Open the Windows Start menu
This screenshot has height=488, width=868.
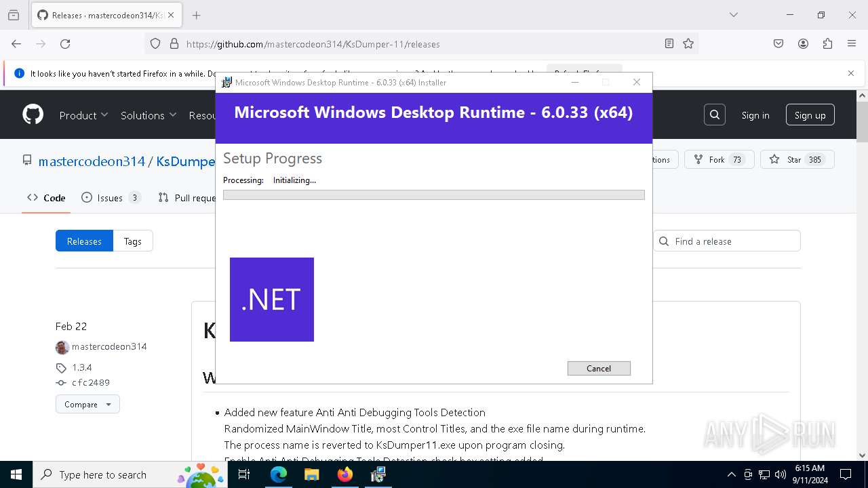tap(16, 474)
